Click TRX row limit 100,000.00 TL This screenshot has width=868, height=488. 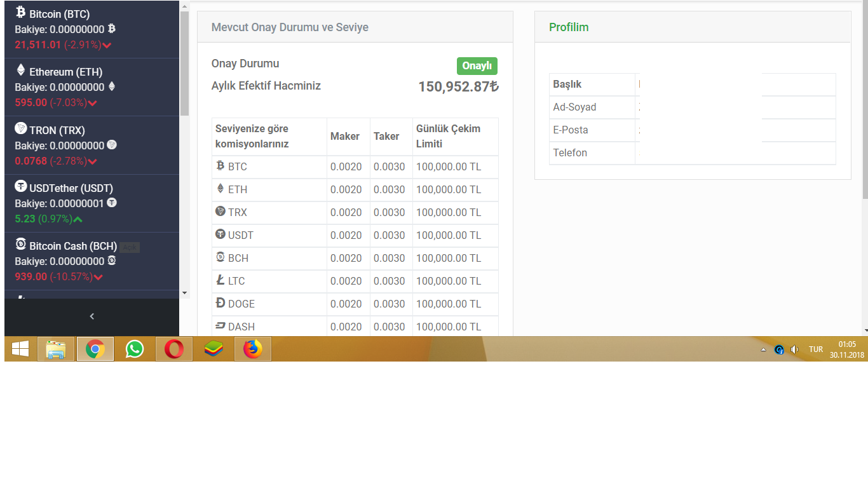point(449,212)
